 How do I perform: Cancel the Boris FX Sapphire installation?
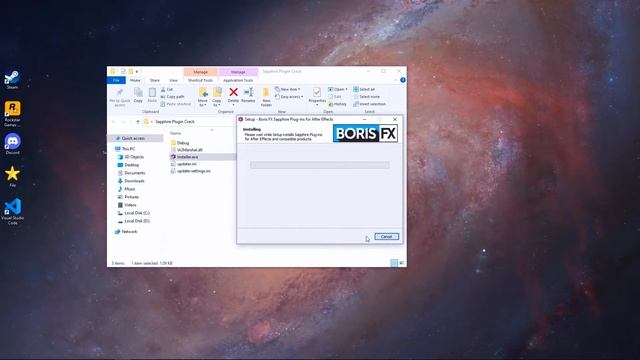386,237
